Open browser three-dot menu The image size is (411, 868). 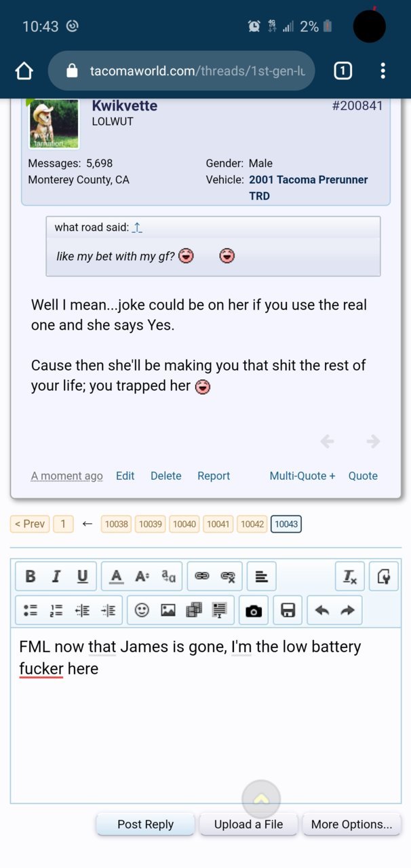383,71
